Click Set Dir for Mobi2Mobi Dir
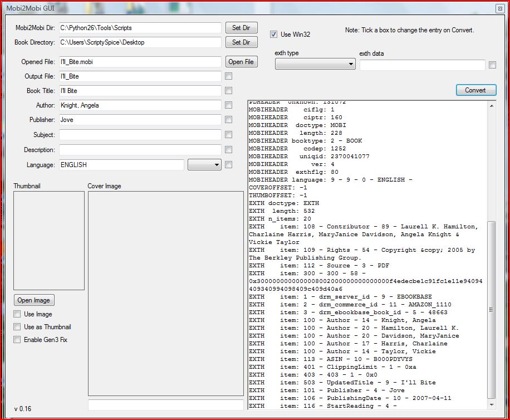 241,28
